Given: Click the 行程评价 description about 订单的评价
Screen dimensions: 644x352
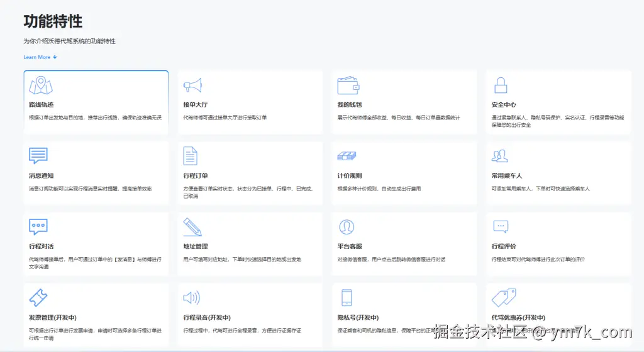Looking at the screenshot, I should click(538, 259).
